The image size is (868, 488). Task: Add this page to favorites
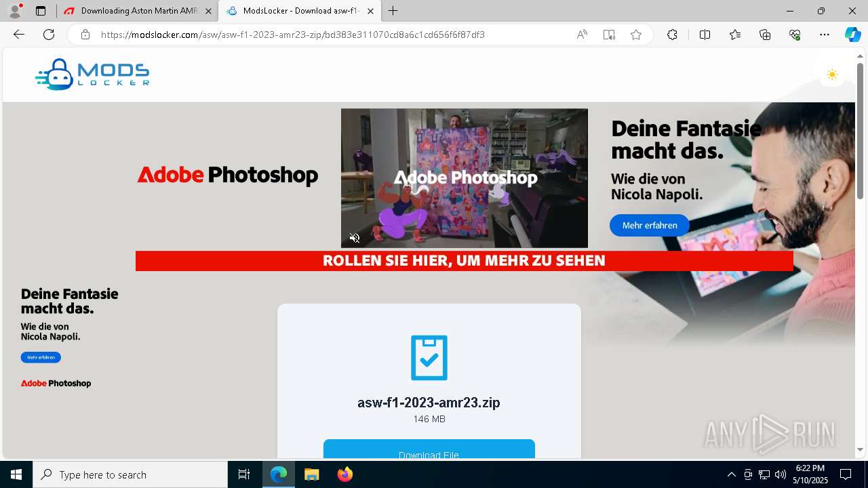[x=636, y=35]
